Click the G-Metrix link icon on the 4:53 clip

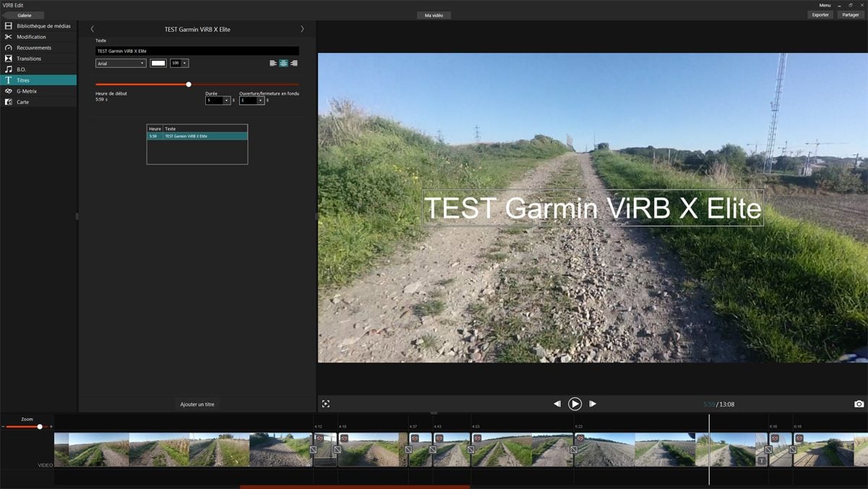(477, 438)
